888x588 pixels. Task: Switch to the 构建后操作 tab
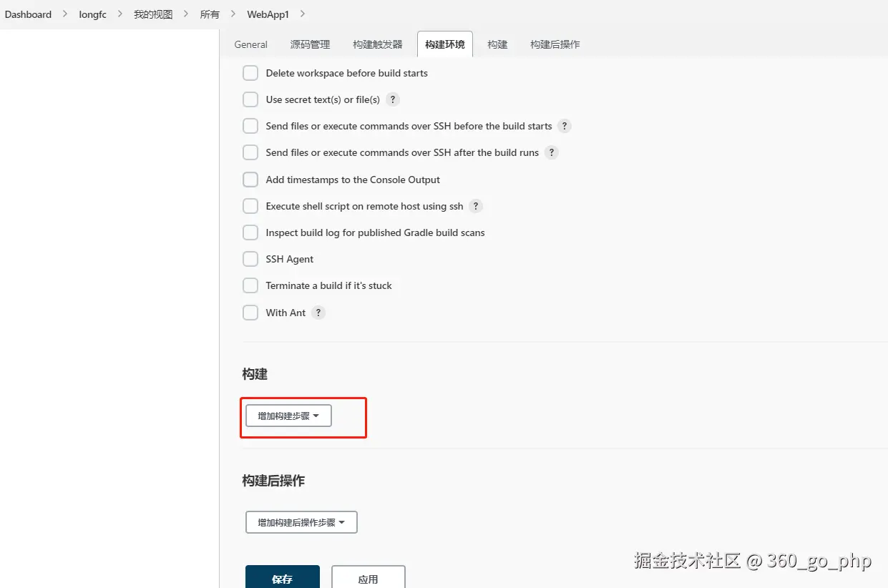[x=555, y=44]
